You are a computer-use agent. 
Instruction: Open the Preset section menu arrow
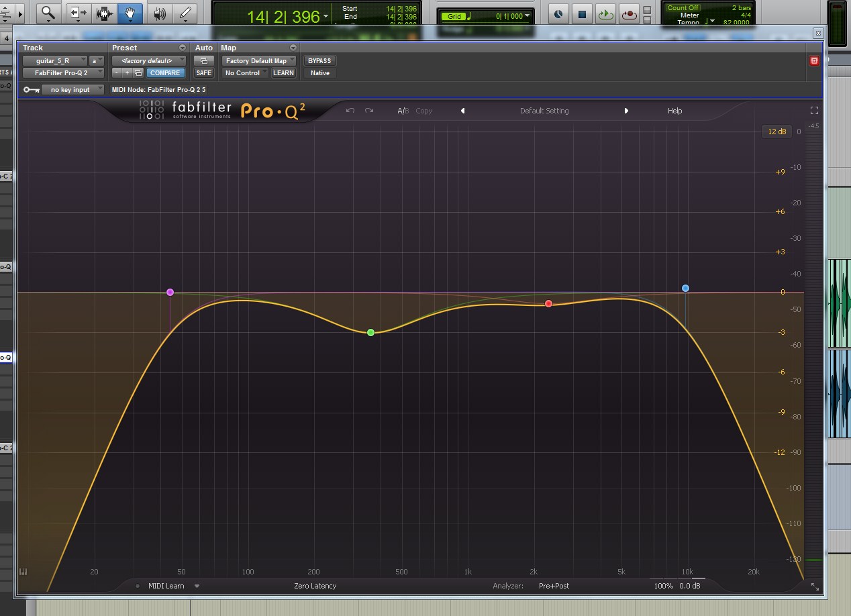[183, 48]
